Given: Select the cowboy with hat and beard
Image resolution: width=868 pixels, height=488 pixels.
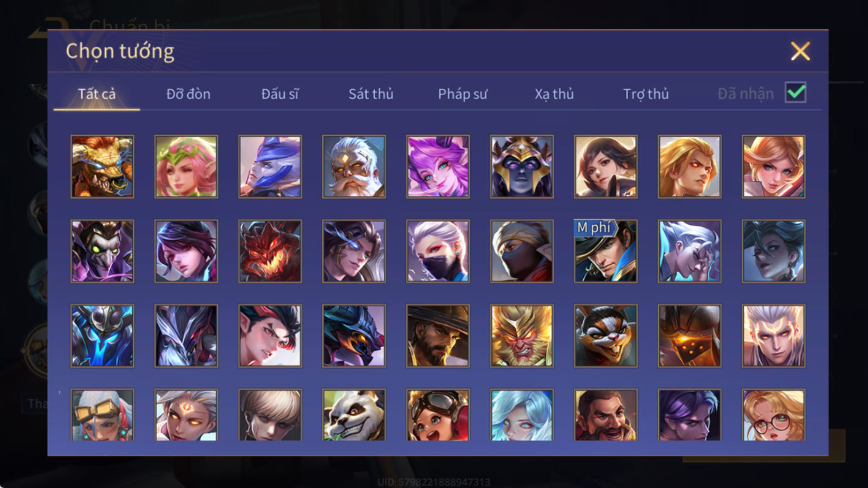Looking at the screenshot, I should 438,336.
